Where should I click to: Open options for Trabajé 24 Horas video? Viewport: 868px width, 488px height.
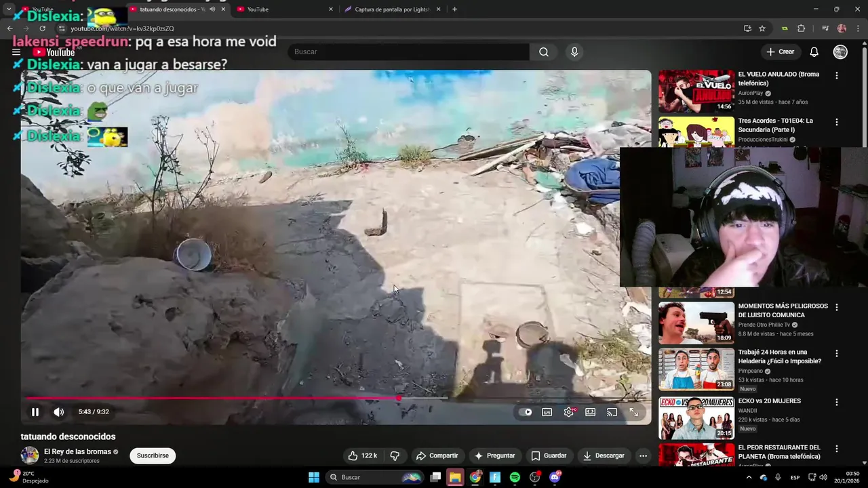coord(837,353)
